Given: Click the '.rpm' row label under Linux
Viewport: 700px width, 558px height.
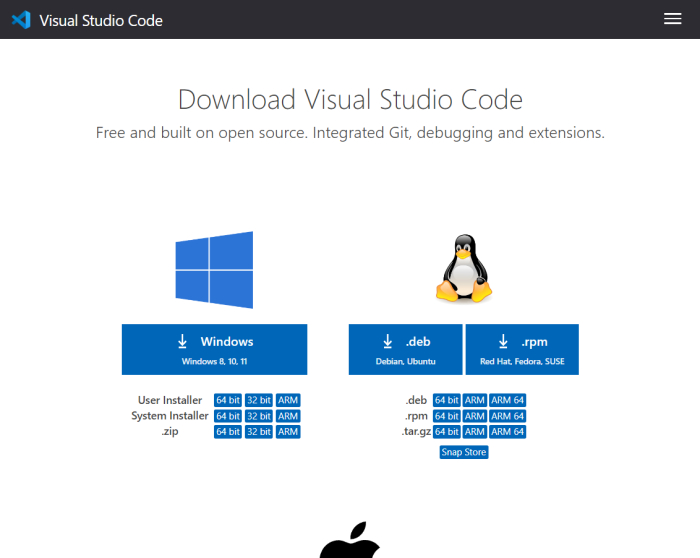Looking at the screenshot, I should pyautogui.click(x=416, y=416).
